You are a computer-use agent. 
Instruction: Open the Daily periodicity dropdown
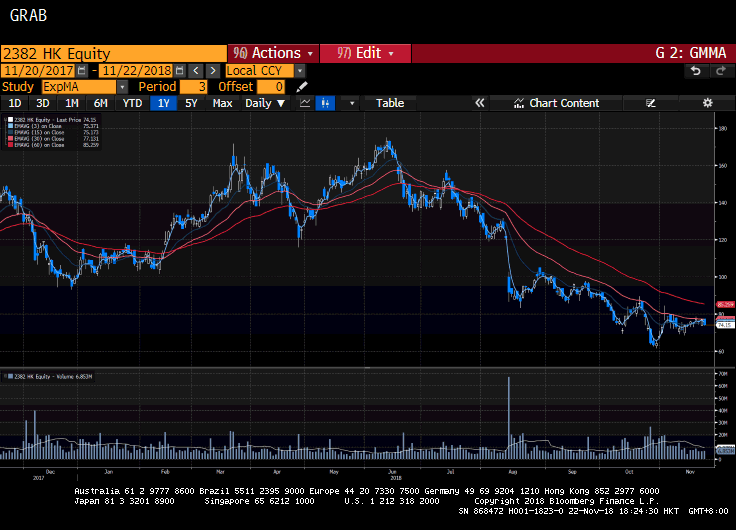pyautogui.click(x=265, y=103)
